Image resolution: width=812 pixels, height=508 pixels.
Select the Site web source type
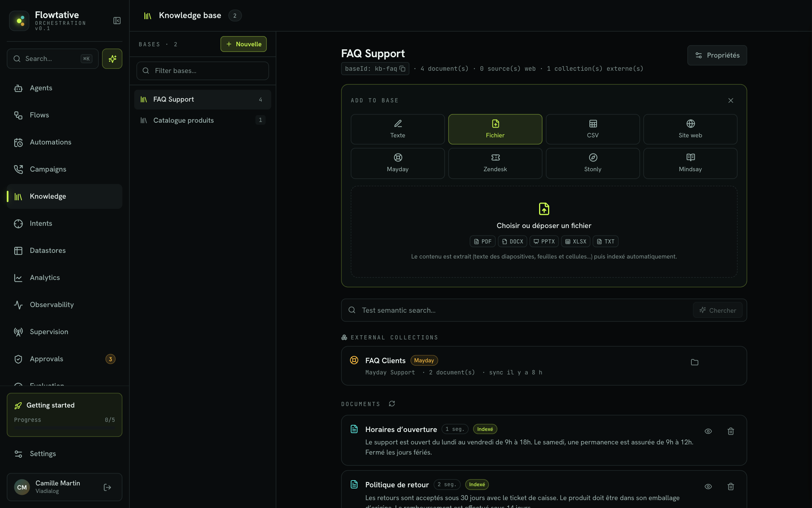[690, 129]
